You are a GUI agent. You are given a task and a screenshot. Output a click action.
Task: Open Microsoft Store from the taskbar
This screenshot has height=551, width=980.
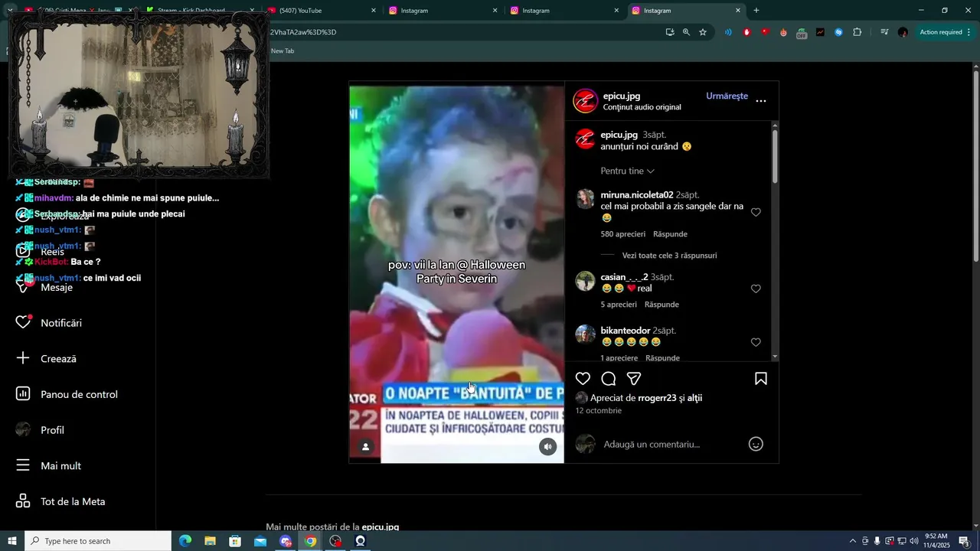(235, 541)
